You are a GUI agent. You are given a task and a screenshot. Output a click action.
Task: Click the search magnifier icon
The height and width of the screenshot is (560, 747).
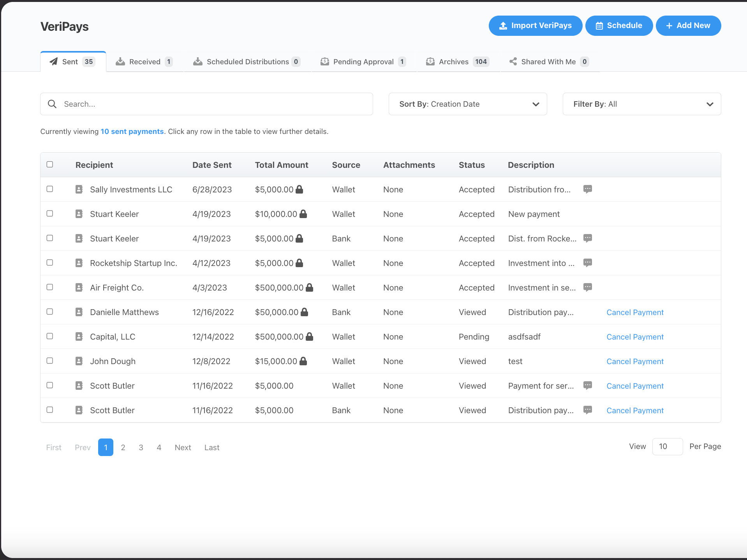[52, 104]
